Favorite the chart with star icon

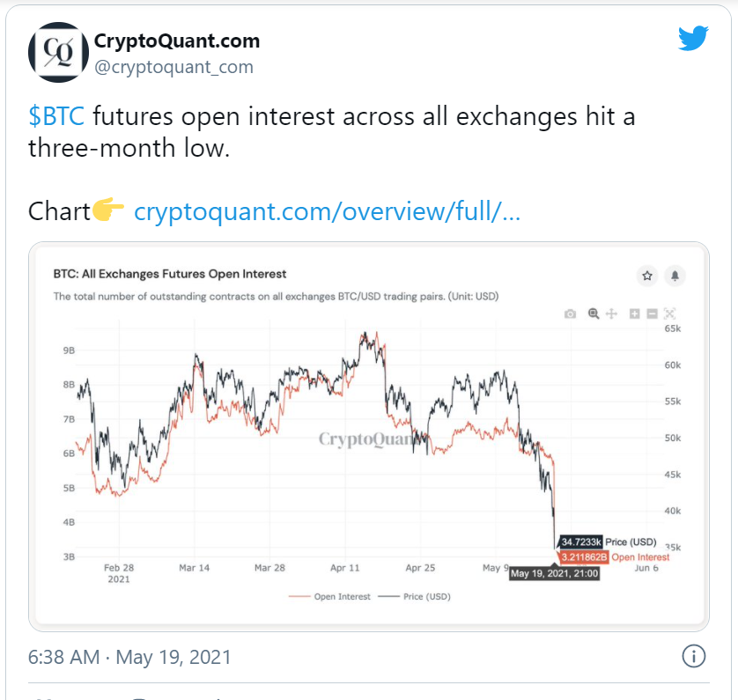point(647,276)
